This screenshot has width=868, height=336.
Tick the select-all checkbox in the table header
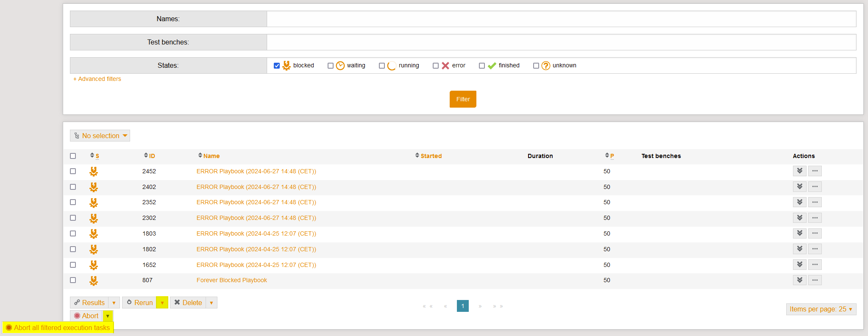[73, 156]
